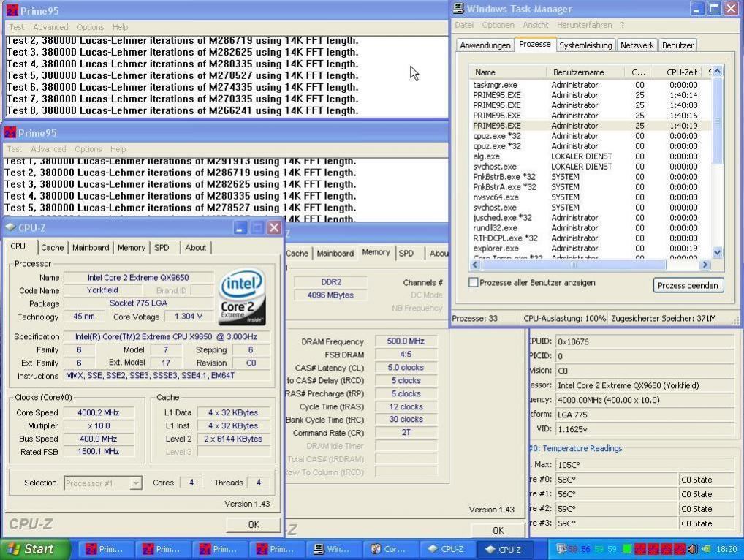The height and width of the screenshot is (560, 744).
Task: Click the Name field 'Intel Core 2 Extreme QX9650'
Action: coord(138,278)
